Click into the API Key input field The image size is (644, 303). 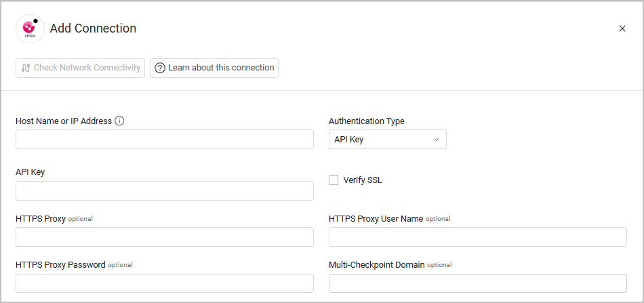click(x=165, y=191)
